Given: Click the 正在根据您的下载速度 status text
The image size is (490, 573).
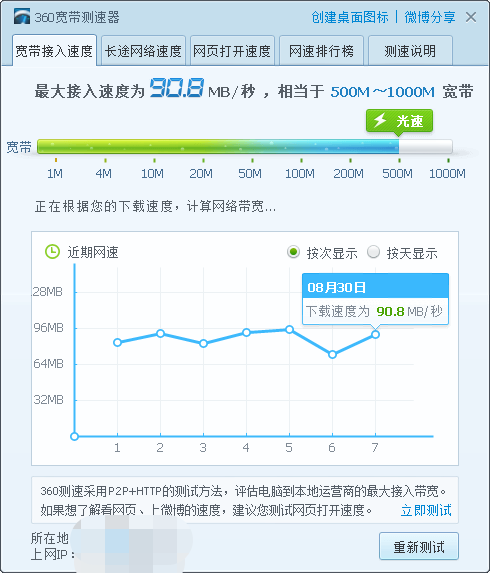Looking at the screenshot, I should pos(155,206).
